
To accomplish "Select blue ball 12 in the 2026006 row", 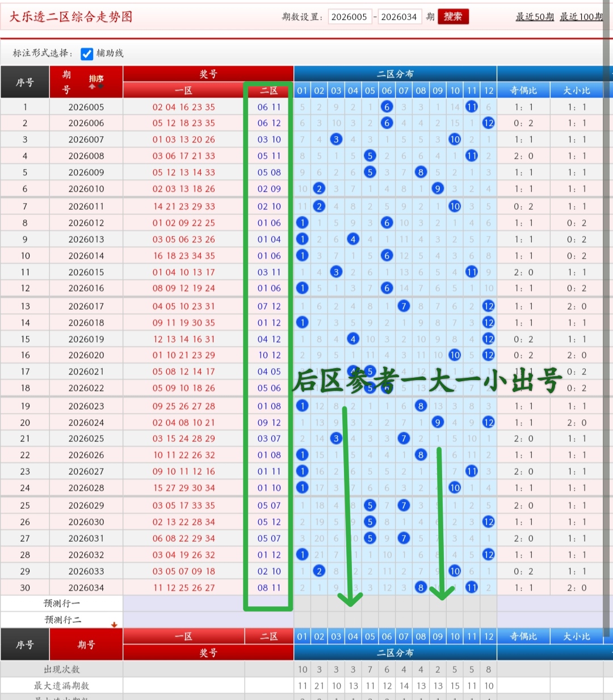I will point(488,123).
